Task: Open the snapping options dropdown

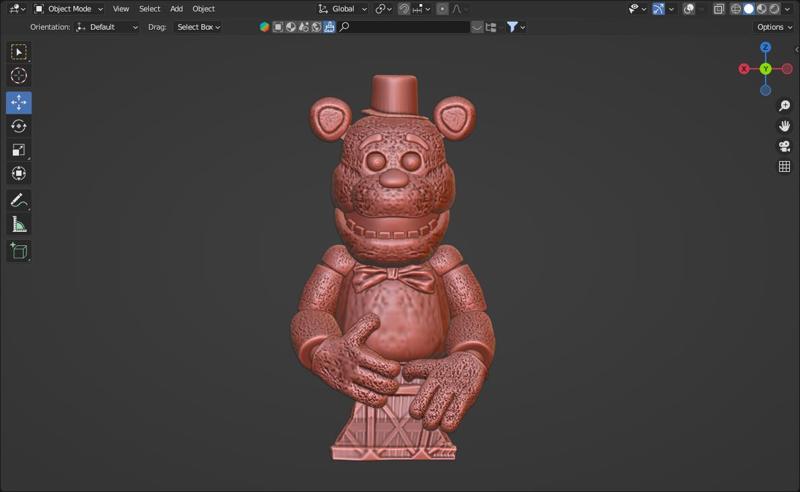Action: click(x=422, y=9)
